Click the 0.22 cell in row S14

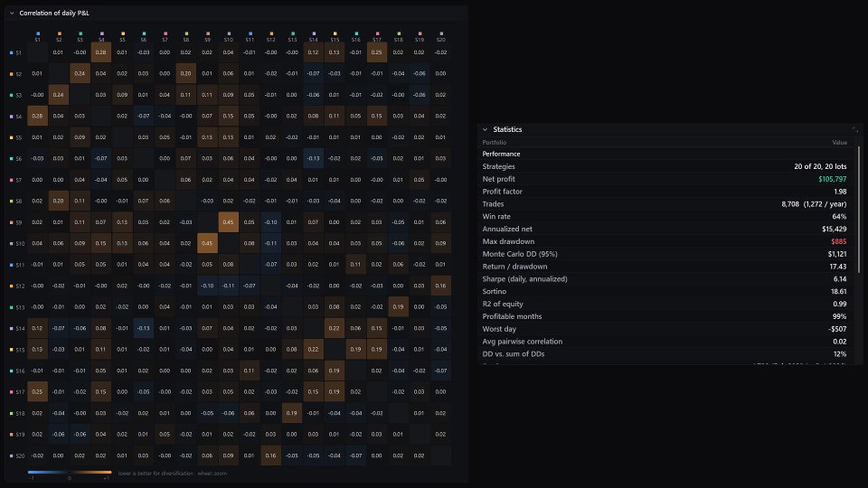tap(335, 328)
